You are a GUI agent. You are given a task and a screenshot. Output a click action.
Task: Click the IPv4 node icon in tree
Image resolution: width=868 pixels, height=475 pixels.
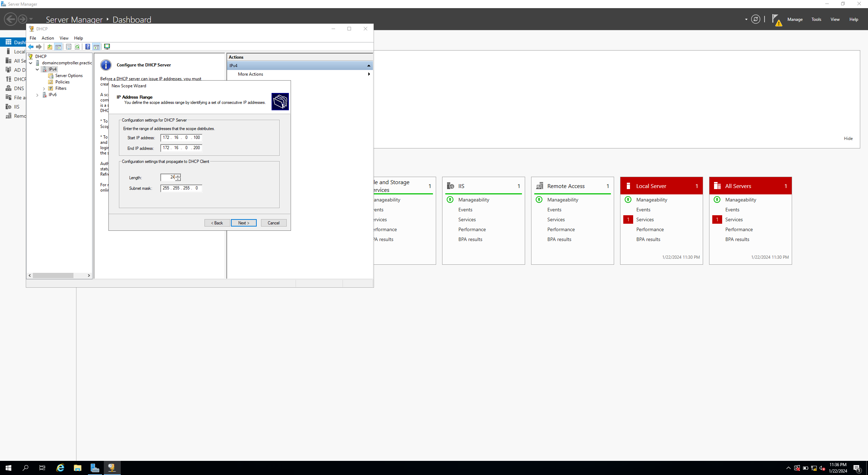click(44, 69)
